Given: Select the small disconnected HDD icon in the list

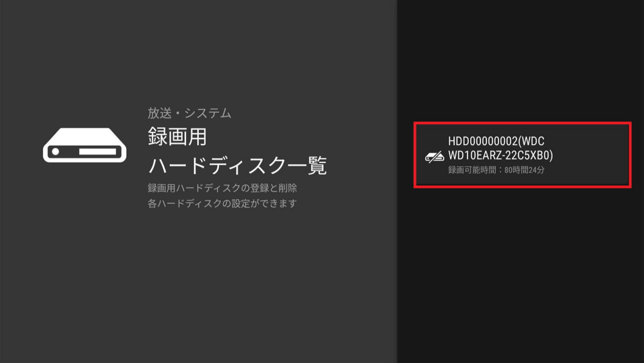Looking at the screenshot, I should pyautogui.click(x=435, y=156).
